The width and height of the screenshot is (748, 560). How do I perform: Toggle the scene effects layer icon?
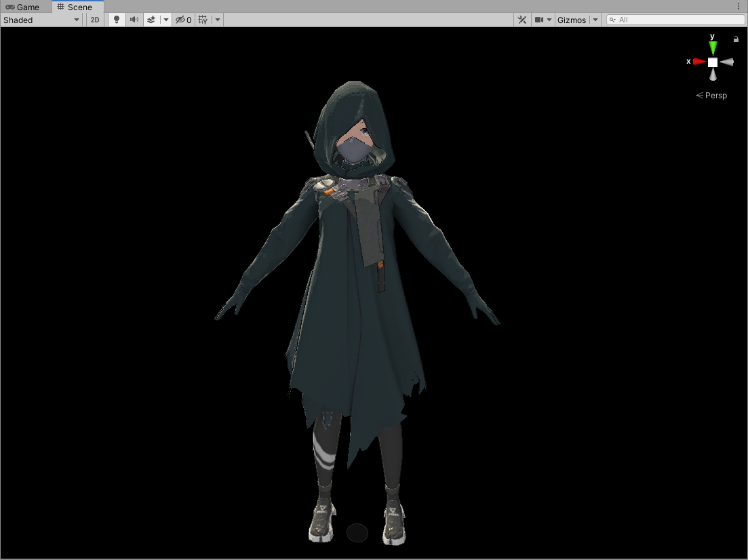152,20
